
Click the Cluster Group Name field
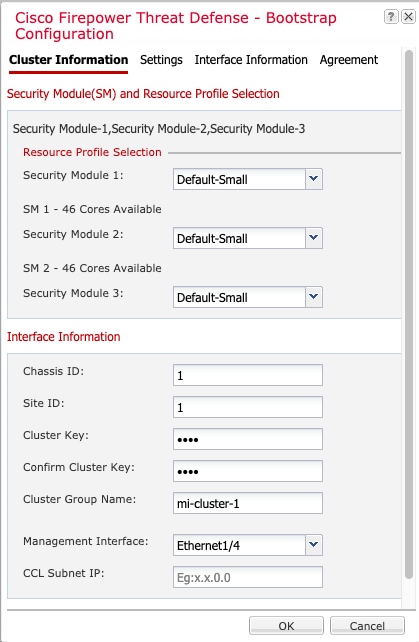click(x=248, y=503)
